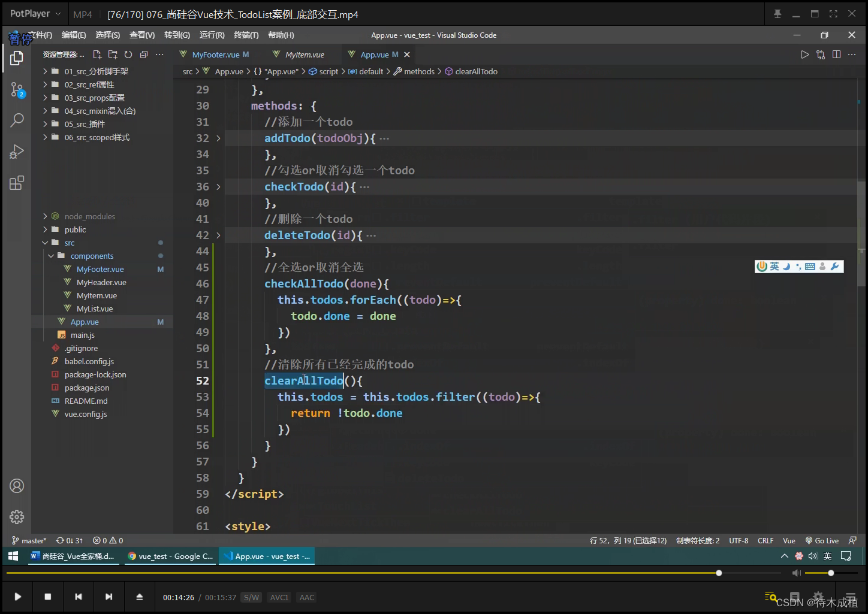Click PotPlayer stop button
Viewport: 868px width, 614px height.
(x=48, y=597)
